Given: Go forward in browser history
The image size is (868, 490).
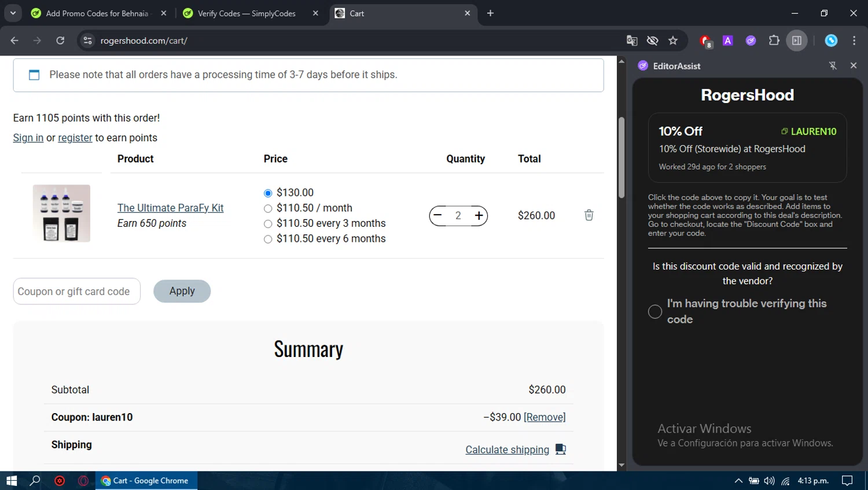Looking at the screenshot, I should click(37, 40).
